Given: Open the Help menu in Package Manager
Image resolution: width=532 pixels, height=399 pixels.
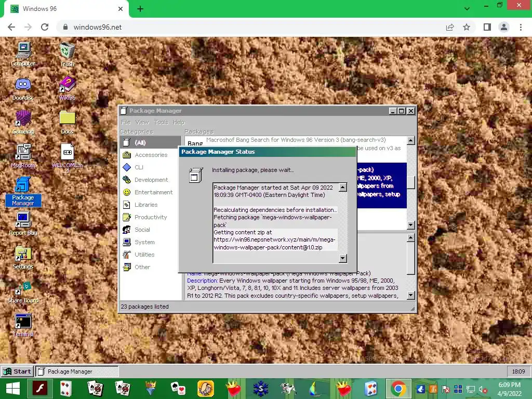Looking at the screenshot, I should (179, 122).
